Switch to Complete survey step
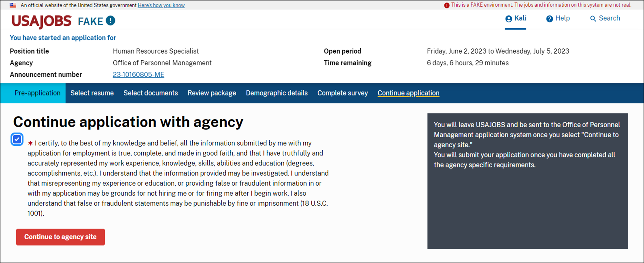Screen dimensions: 644x263 click(343, 93)
